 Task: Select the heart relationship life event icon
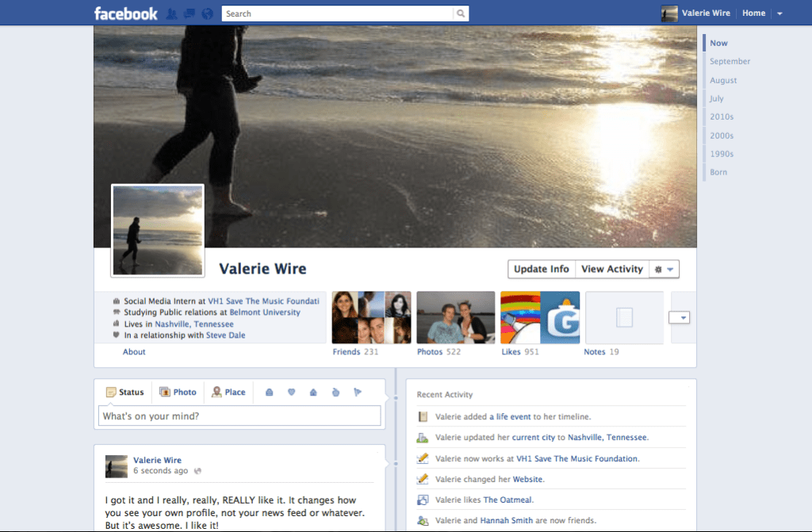point(291,392)
